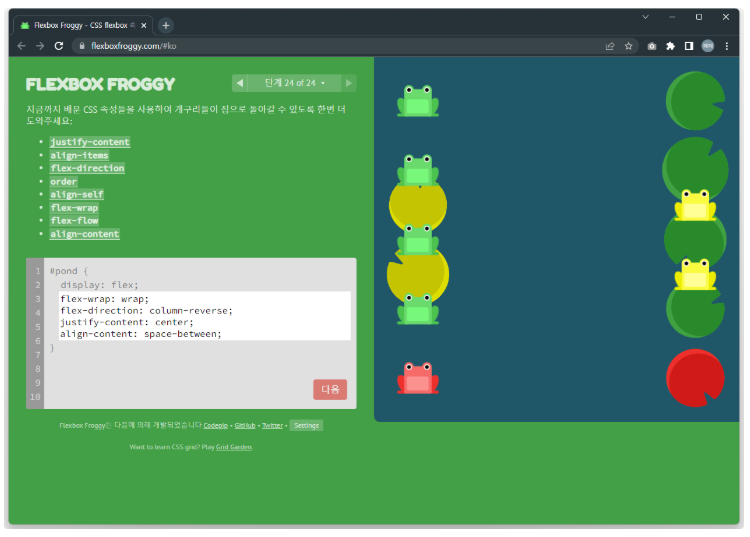Click the topmost green frog
Screen dimensions: 750x537
(x=418, y=101)
